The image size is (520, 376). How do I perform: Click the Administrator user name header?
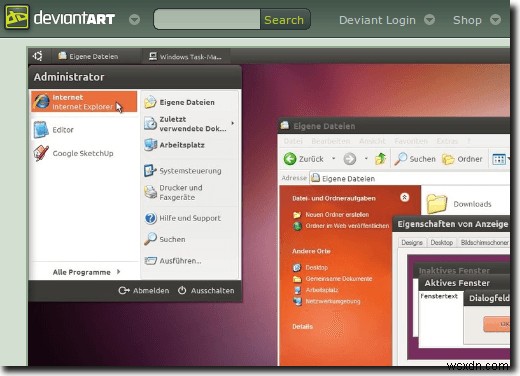(x=69, y=77)
